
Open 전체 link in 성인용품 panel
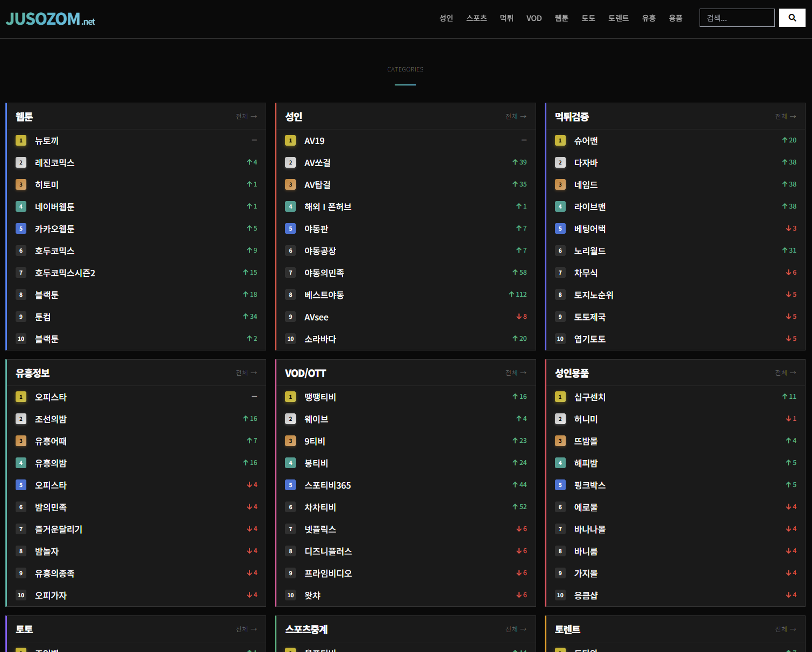[786, 373]
